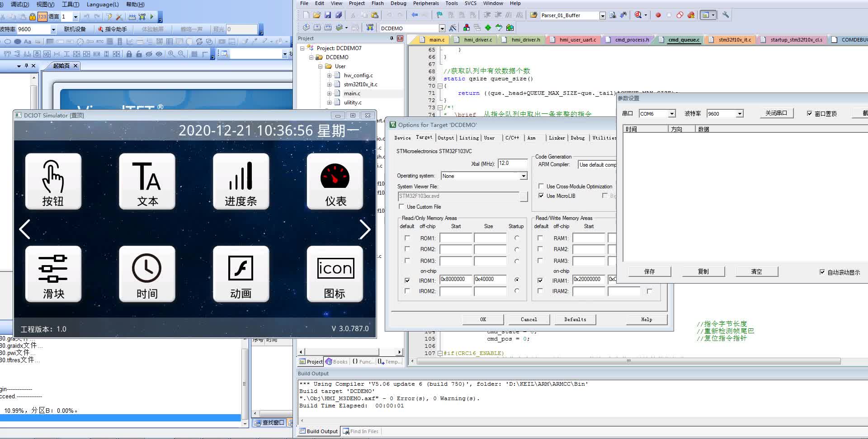This screenshot has height=439, width=868.
Task: Open Options for Target magic wand icon
Action: pos(453,28)
